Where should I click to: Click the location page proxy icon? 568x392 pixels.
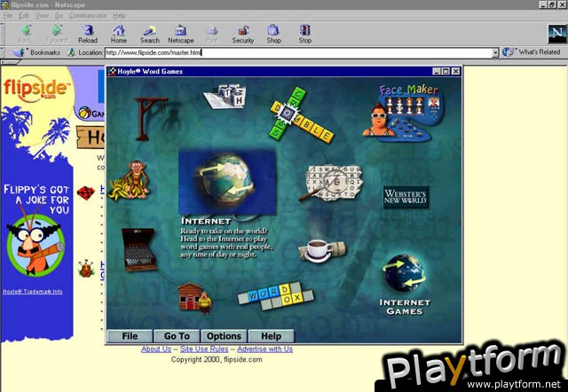coord(71,52)
